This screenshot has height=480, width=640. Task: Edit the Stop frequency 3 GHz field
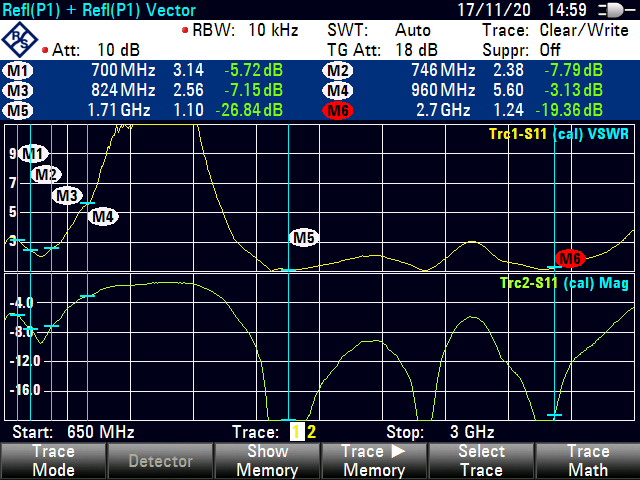466,432
